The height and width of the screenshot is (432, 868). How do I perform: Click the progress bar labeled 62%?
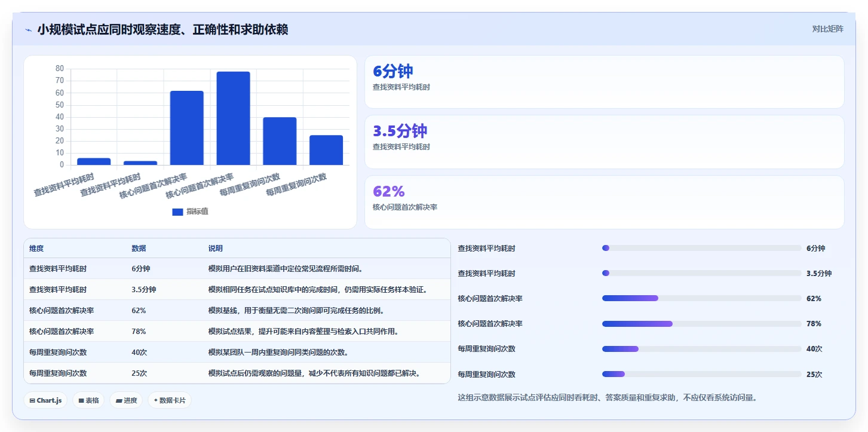tap(702, 298)
